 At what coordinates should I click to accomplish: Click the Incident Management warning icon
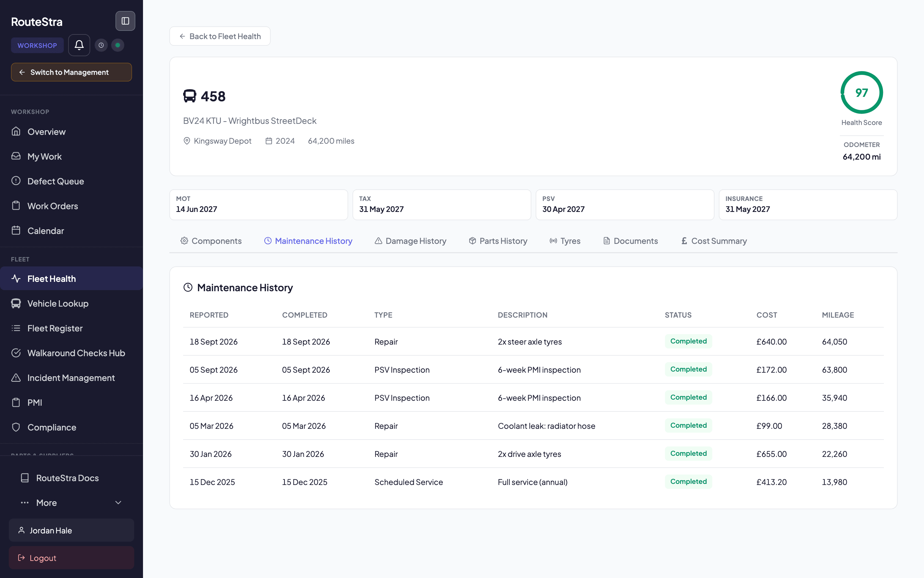[x=16, y=378]
